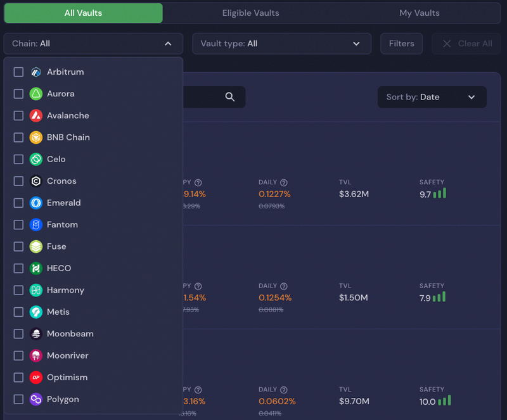507x420 pixels.
Task: Switch to the Eligible Vaults tab
Action: pyautogui.click(x=250, y=13)
